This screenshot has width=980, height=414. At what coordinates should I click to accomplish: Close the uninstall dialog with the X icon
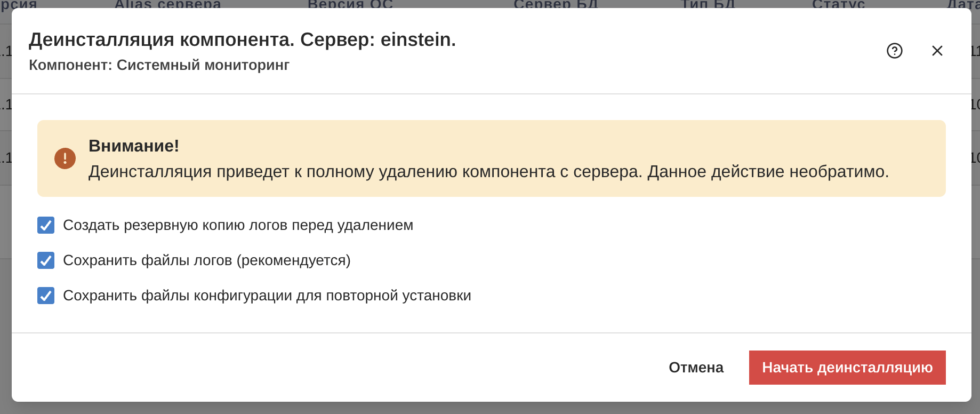click(x=937, y=51)
